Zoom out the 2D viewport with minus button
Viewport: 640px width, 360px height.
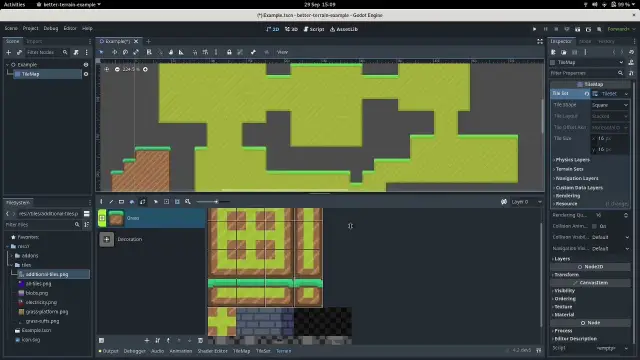(117, 69)
